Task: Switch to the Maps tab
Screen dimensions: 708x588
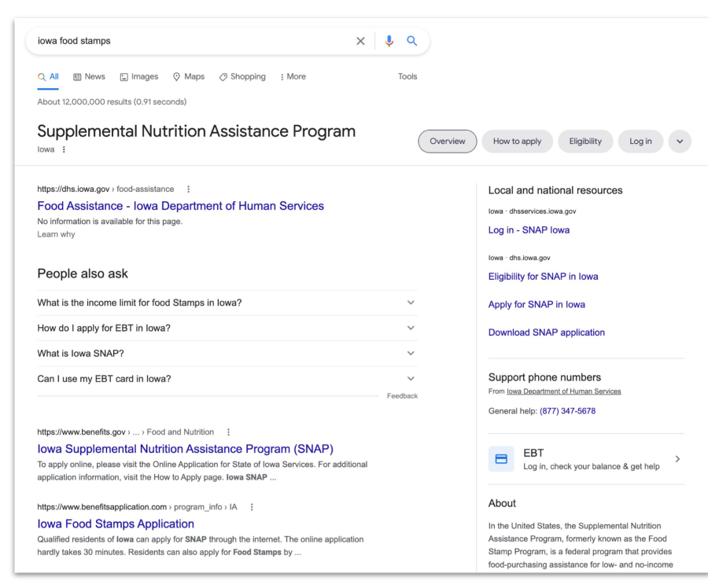Action: click(189, 77)
